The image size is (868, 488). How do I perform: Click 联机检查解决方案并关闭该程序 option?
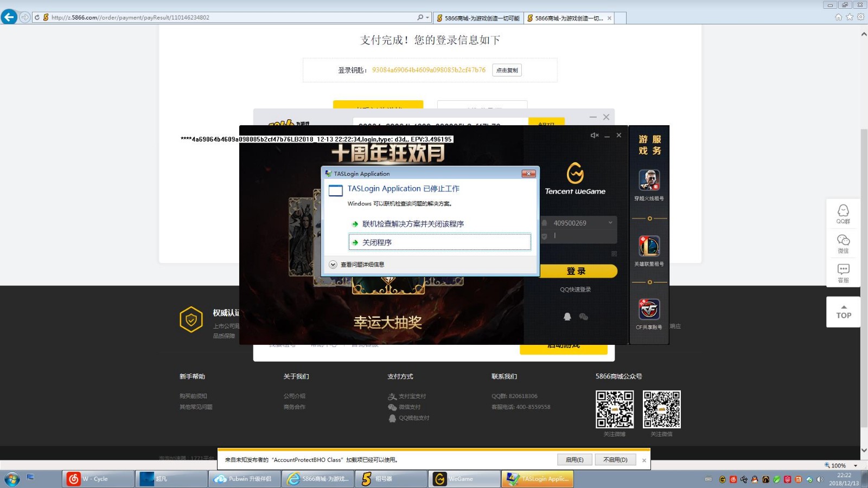pyautogui.click(x=412, y=224)
